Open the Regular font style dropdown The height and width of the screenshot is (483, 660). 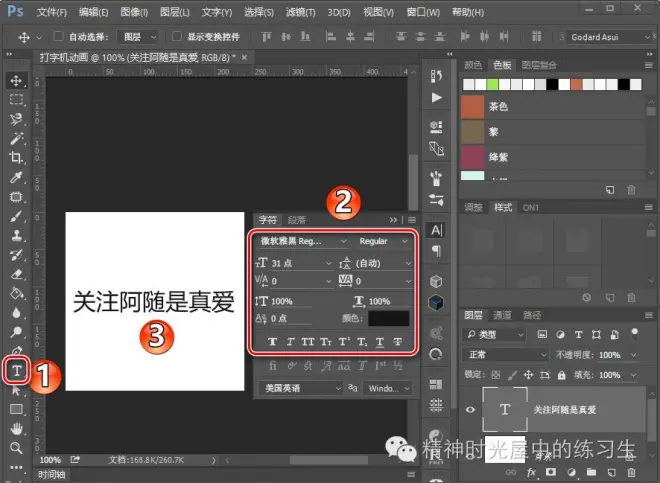coord(382,241)
